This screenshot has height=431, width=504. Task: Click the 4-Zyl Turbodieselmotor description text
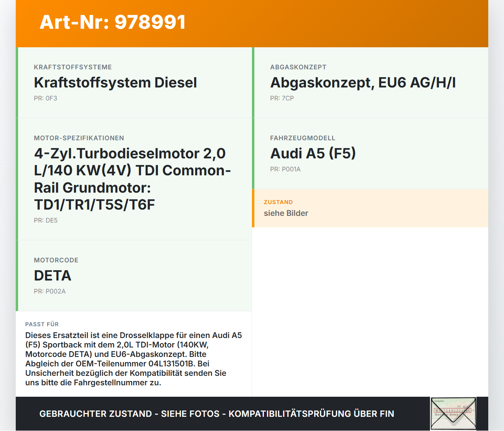(132, 179)
